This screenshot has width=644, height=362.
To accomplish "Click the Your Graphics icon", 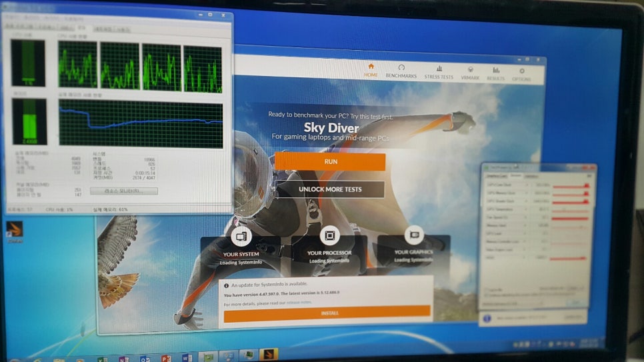I will 414,235.
